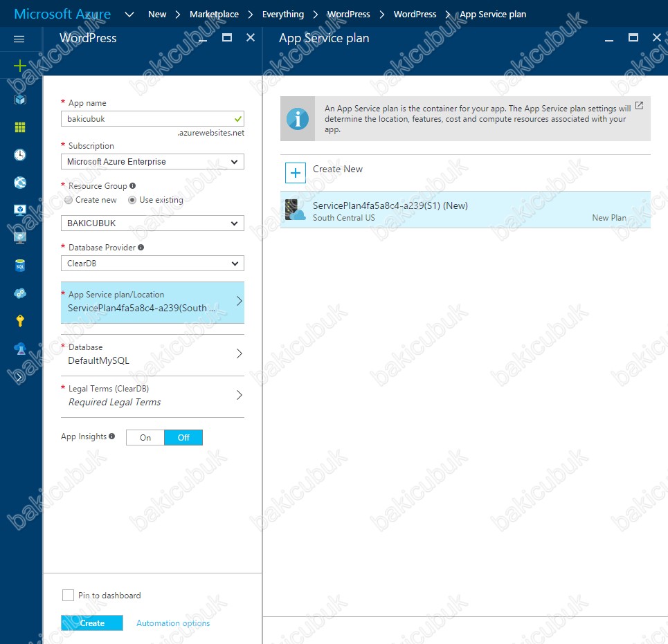Image resolution: width=668 pixels, height=644 pixels.
Task: Open the ClearDB Database Provider dropdown
Action: [x=152, y=264]
